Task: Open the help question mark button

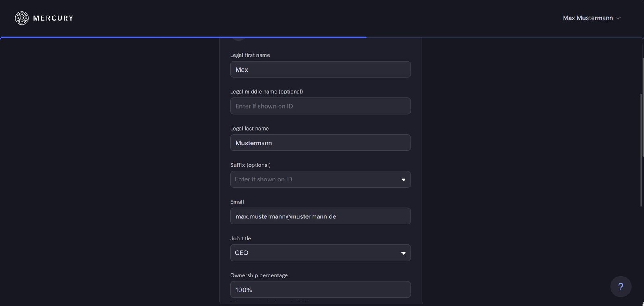Action: pyautogui.click(x=621, y=287)
